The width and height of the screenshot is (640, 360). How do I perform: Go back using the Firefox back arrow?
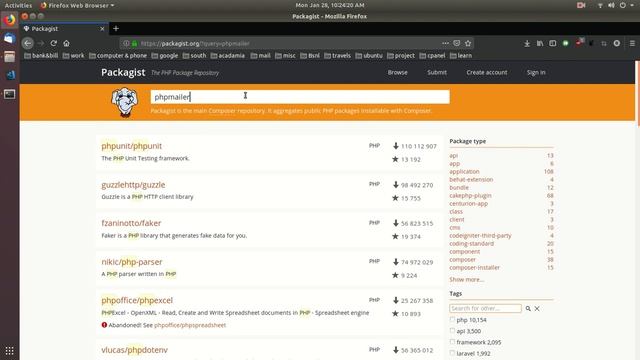tap(27, 43)
